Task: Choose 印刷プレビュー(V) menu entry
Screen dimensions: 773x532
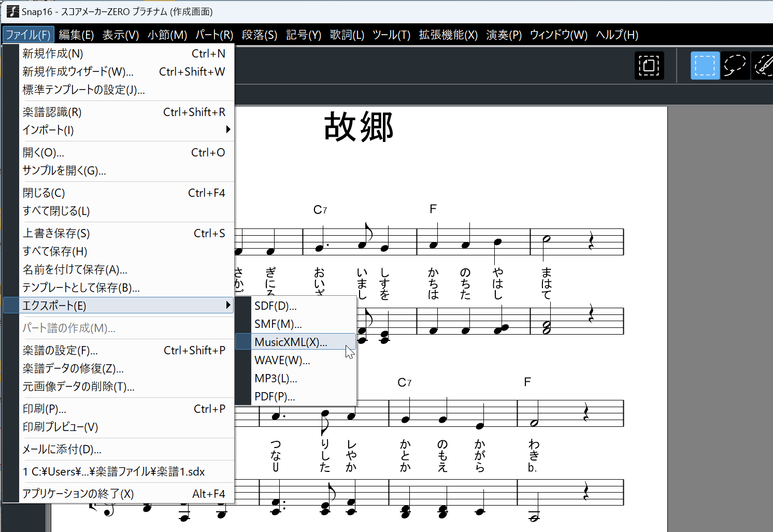Action: (126, 427)
